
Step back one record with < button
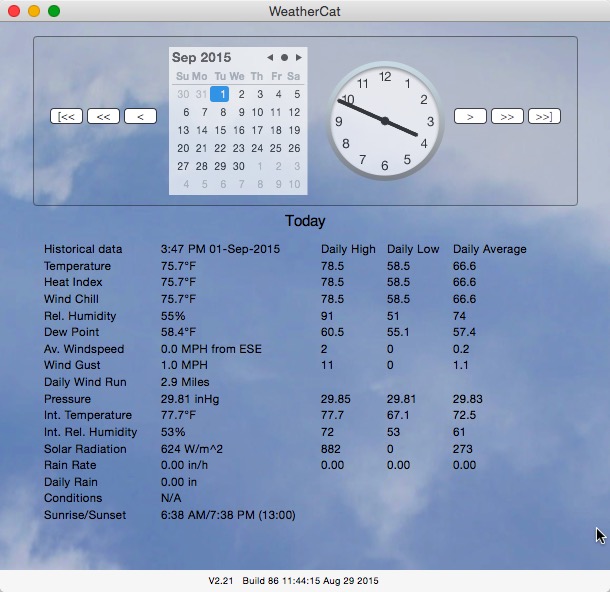[140, 116]
